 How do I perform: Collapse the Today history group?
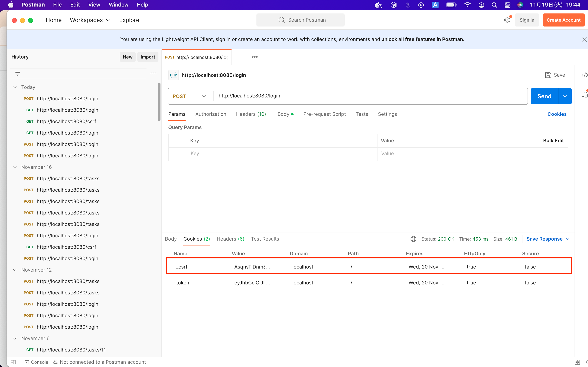(x=15, y=87)
